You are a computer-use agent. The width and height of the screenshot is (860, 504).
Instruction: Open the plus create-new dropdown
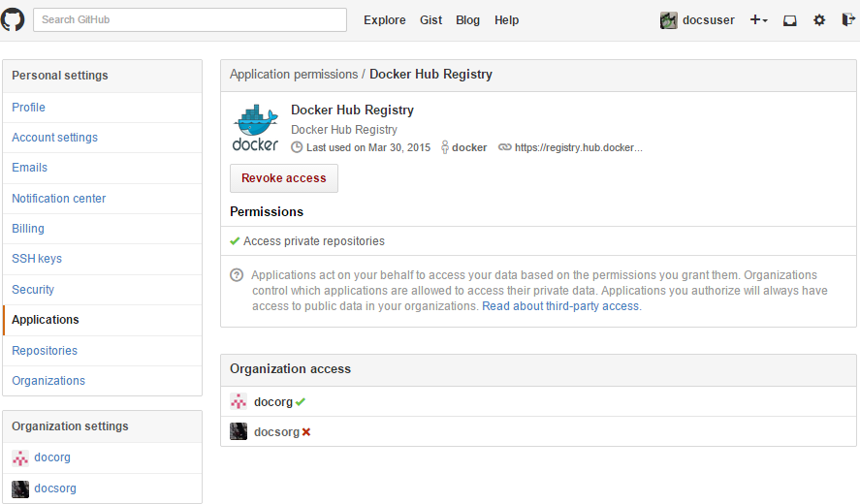[758, 20]
